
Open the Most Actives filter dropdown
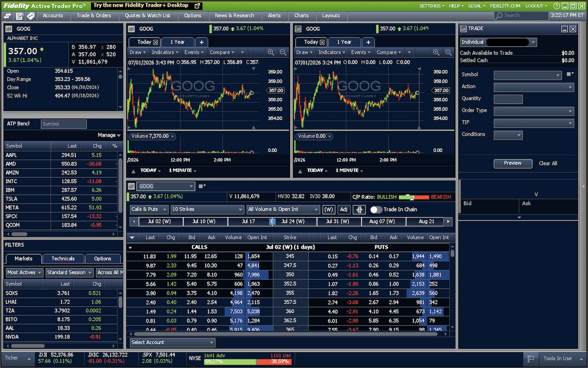(x=24, y=273)
